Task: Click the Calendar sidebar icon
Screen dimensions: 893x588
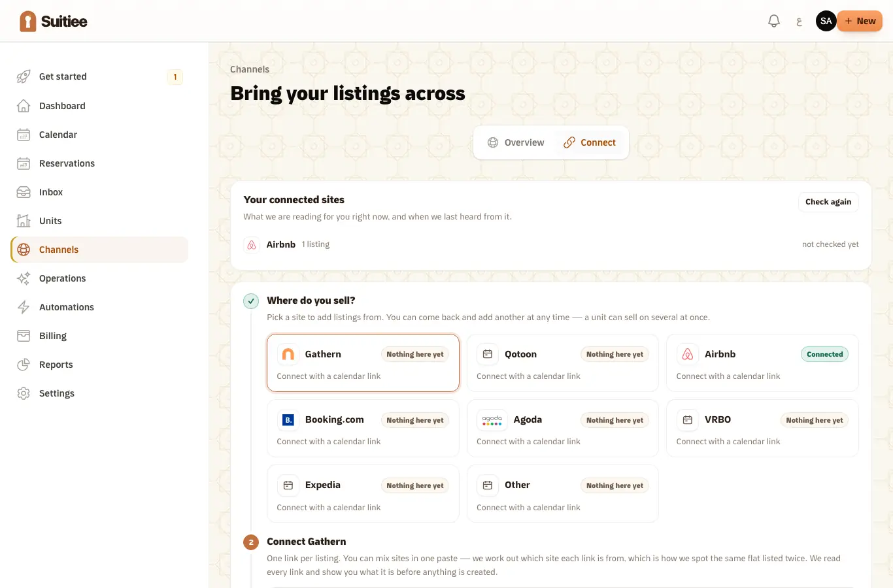Action: pyautogui.click(x=24, y=135)
